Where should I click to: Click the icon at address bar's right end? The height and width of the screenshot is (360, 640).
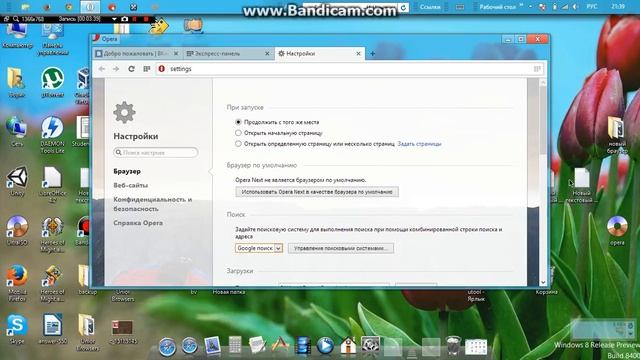(537, 69)
